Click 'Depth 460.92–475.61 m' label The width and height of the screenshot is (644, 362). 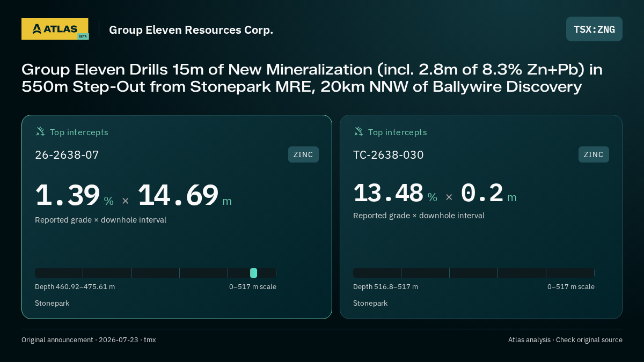click(75, 287)
